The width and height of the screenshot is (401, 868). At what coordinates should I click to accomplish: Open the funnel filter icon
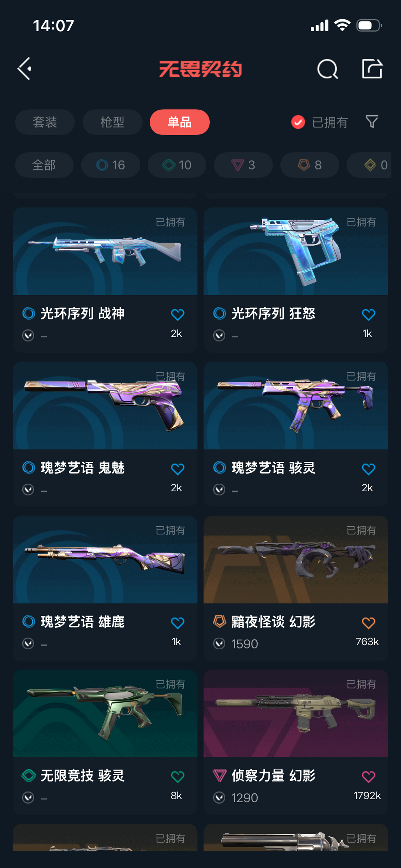pyautogui.click(x=372, y=122)
